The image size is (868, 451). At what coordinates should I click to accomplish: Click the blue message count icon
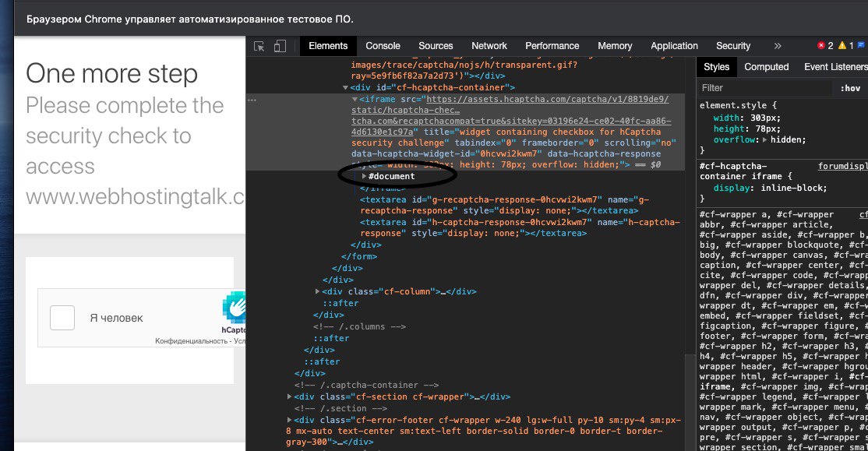click(861, 45)
